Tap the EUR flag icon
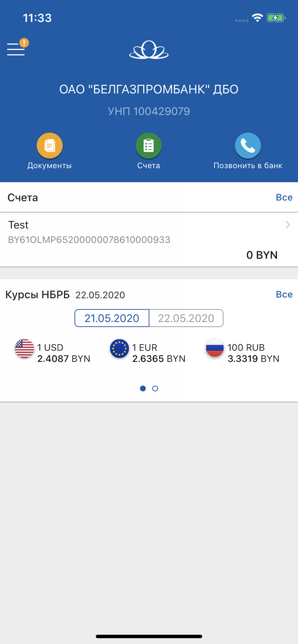 pos(119,349)
